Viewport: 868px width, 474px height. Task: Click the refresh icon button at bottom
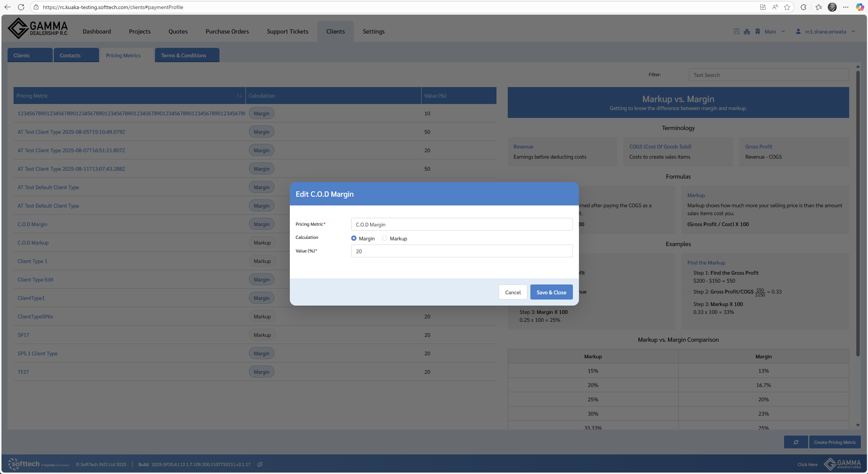pyautogui.click(x=796, y=442)
